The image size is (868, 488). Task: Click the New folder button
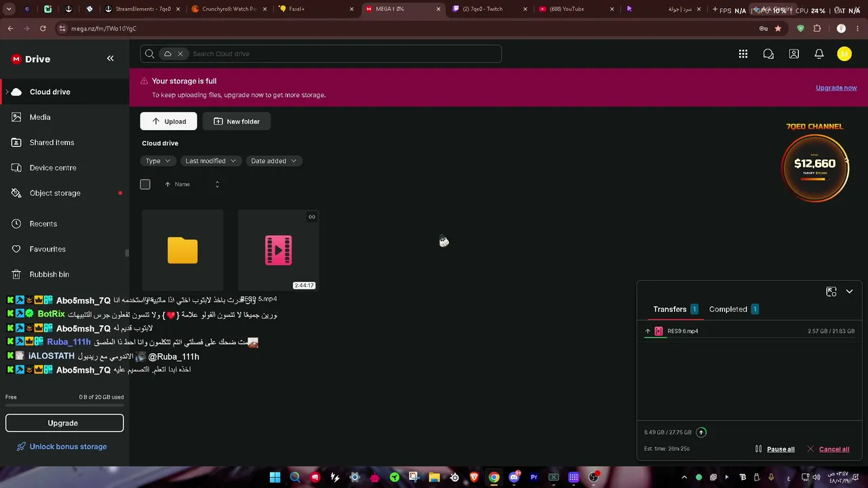pyautogui.click(x=237, y=121)
